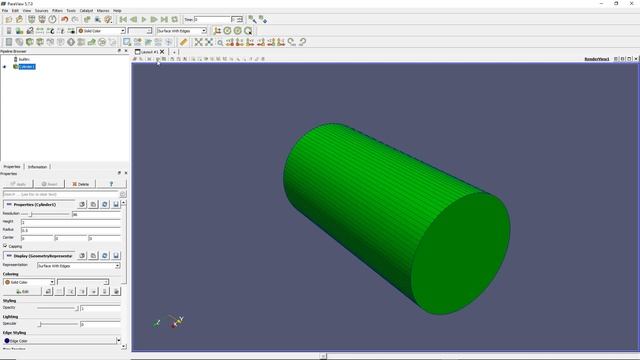Open the Find Data tool icon

[98, 19]
